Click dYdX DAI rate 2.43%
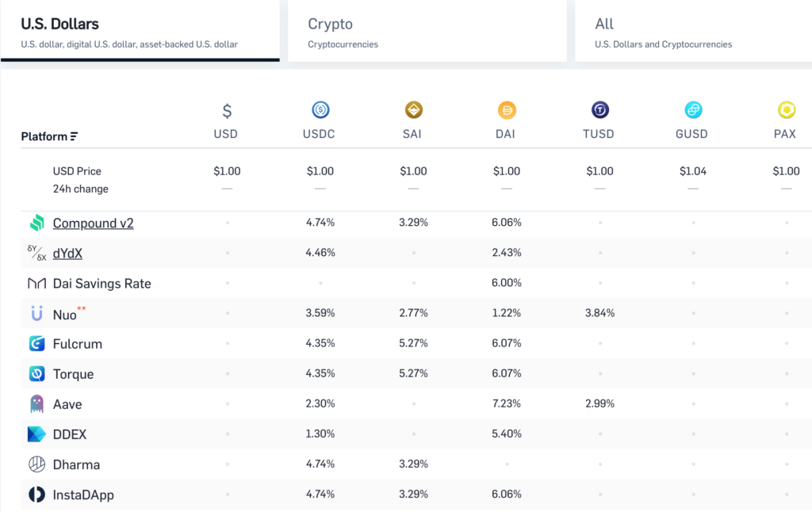Screen dimensions: 812x512 click(x=507, y=253)
